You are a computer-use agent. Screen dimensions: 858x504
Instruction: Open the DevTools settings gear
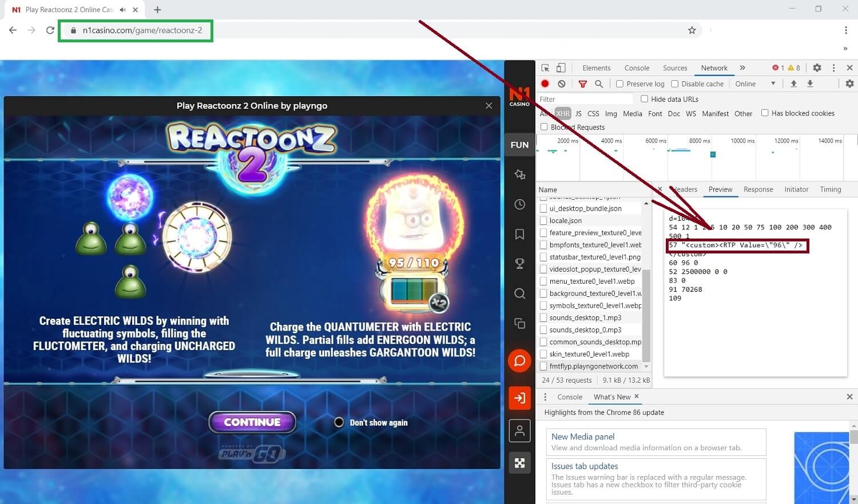click(817, 68)
